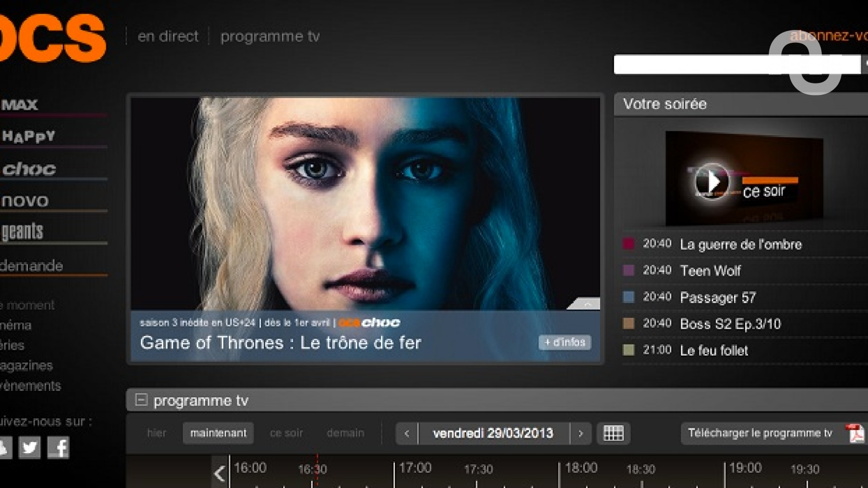Click the 19:00 timeline marker
The height and width of the screenshot is (488, 868).
point(745,468)
